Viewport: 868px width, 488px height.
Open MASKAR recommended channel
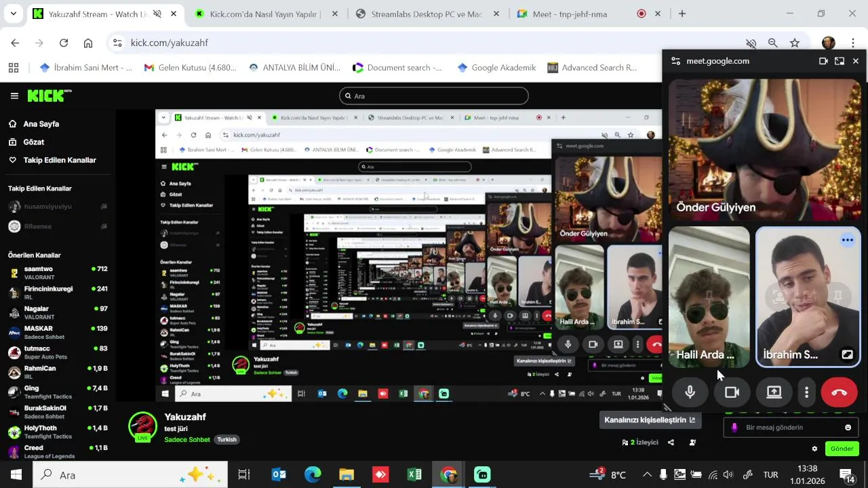[x=58, y=332]
